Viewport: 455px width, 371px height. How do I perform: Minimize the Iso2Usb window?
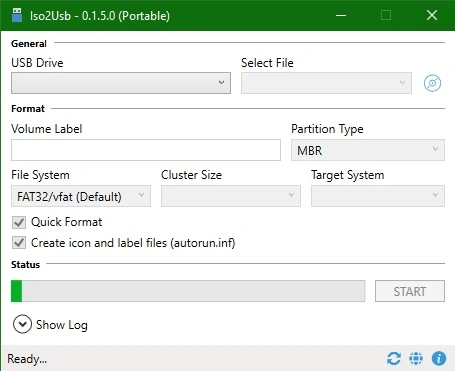tap(341, 15)
